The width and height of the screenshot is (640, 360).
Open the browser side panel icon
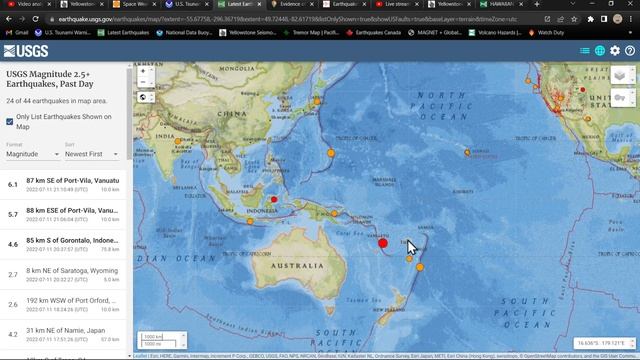[x=604, y=19]
